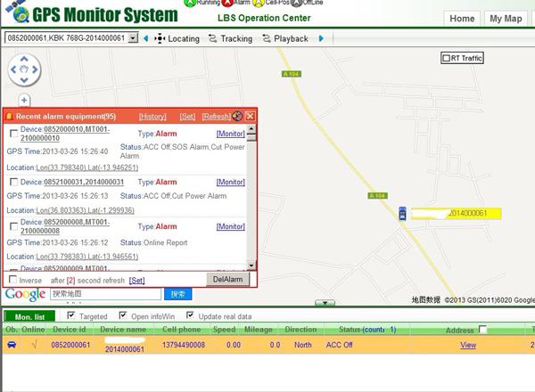Screen dimensions: 535x392
Task: Check the Inverse checkbox in alarm panel
Action: coord(12,280)
